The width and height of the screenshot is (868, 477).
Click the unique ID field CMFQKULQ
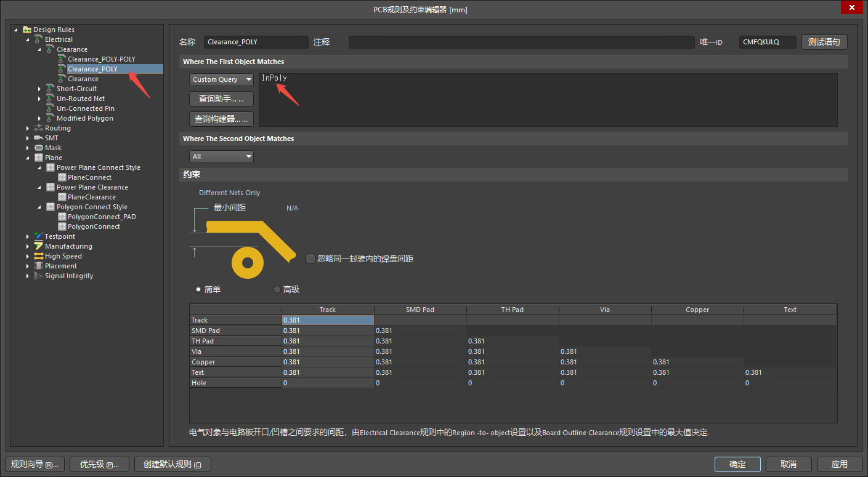[768, 42]
